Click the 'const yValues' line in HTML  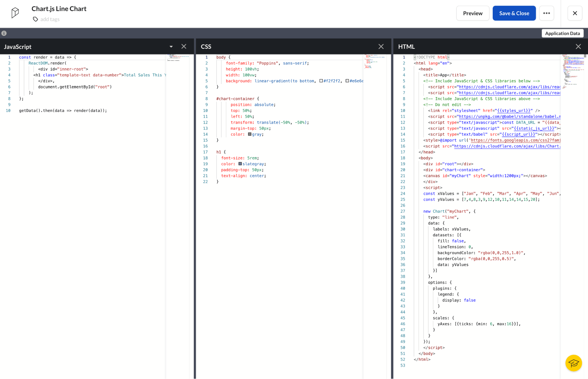tap(482, 199)
